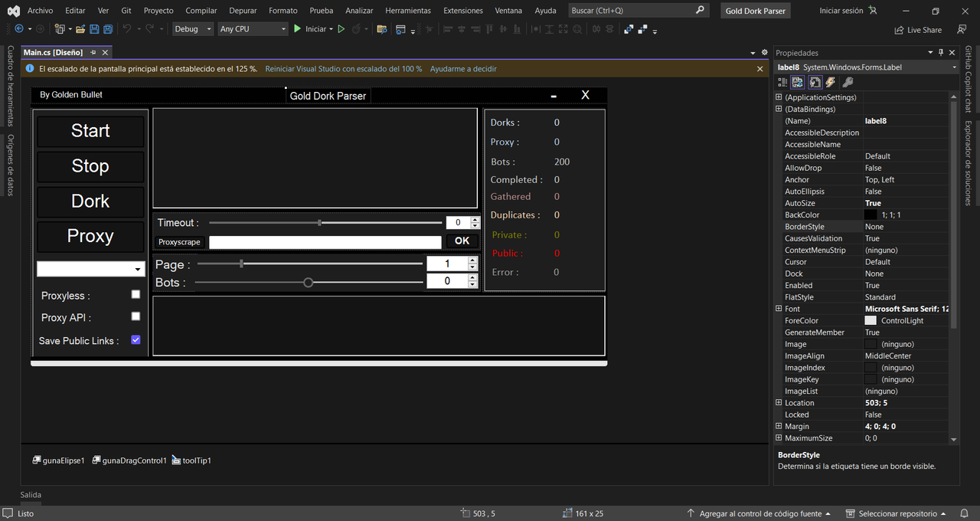
Task: Expand the (ApplicationSettings) property node
Action: [779, 97]
